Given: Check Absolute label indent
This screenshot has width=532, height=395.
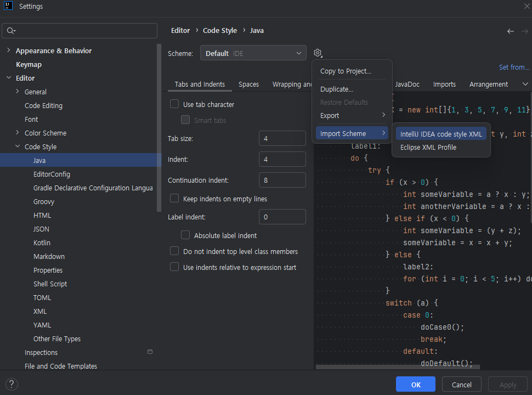Looking at the screenshot, I should [185, 235].
